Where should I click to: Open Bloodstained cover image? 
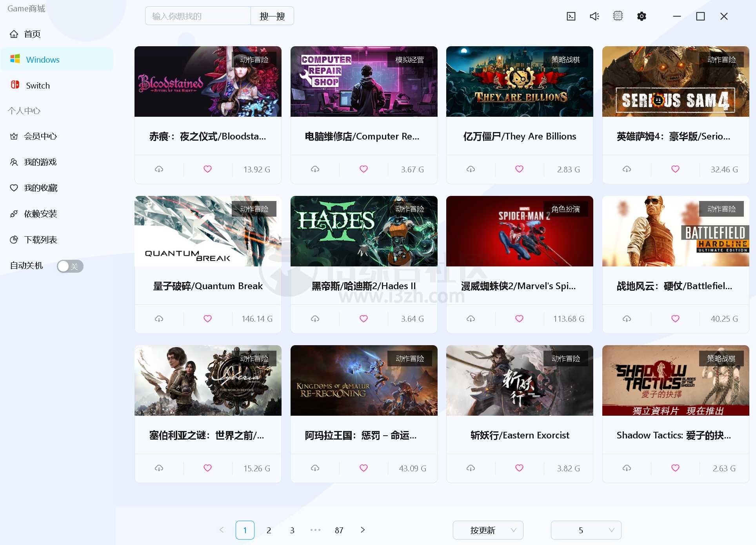[208, 81]
